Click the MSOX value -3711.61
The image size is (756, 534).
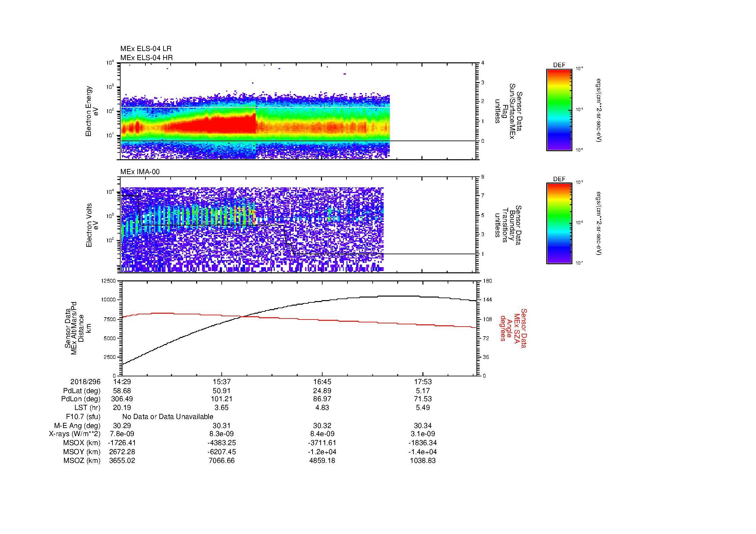pos(322,443)
